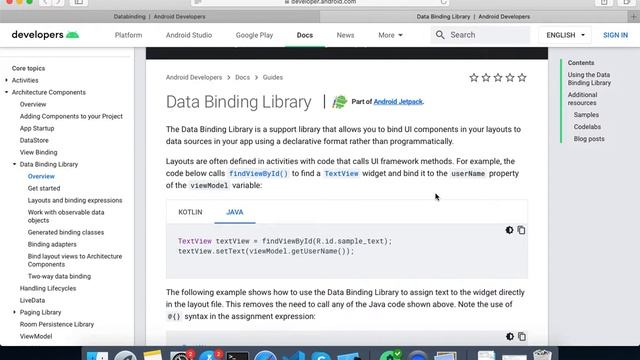The width and height of the screenshot is (640, 360).
Task: Open Two-way data binding page
Action: pos(59,276)
